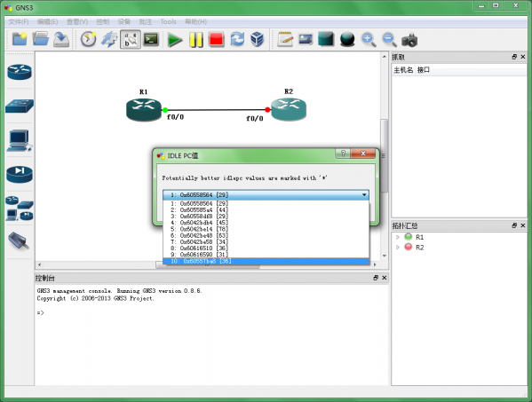Close the 抓取 capture panel
This screenshot has width=532, height=402.
[523, 57]
